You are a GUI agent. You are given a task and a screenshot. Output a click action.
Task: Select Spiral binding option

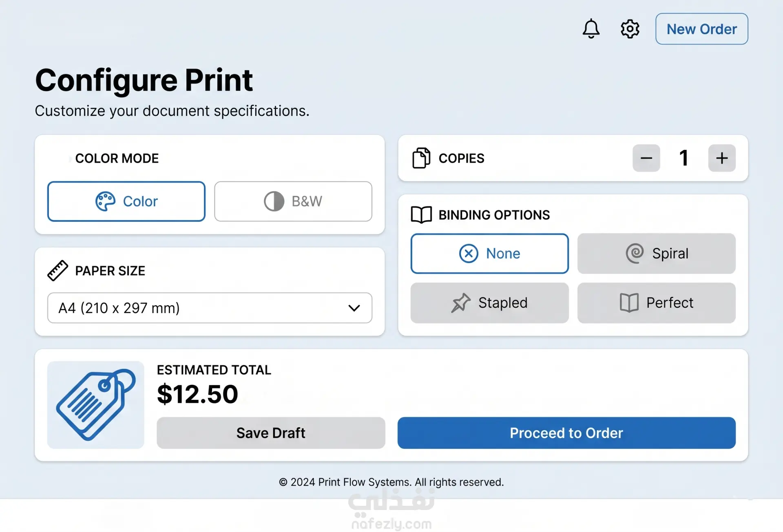[x=656, y=254]
